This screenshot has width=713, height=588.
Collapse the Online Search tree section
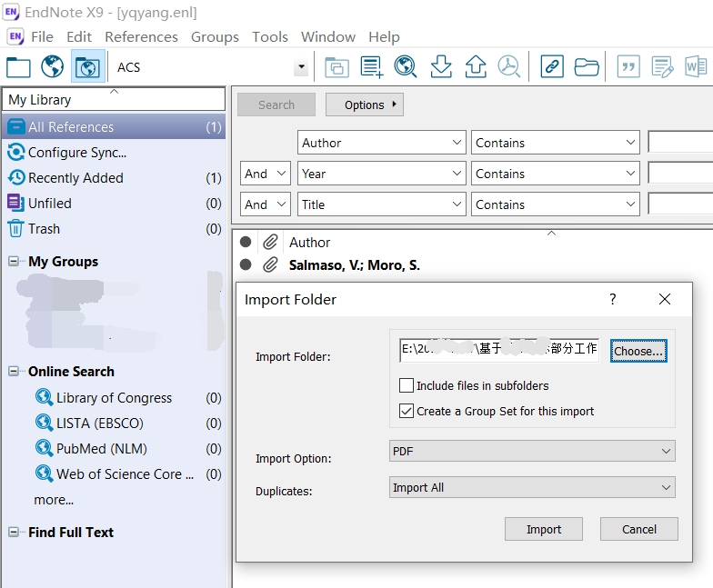click(x=14, y=371)
